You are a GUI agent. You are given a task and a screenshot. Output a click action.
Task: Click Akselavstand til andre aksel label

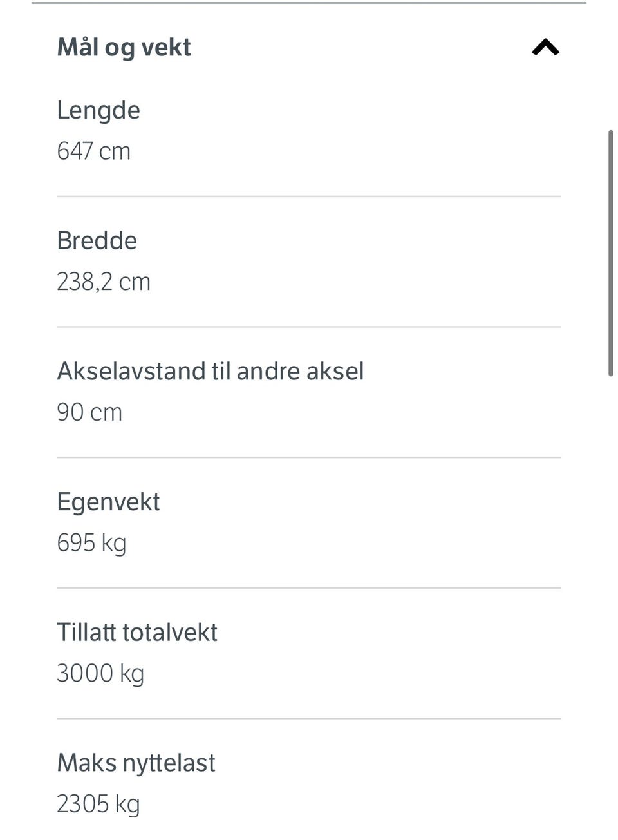point(211,371)
